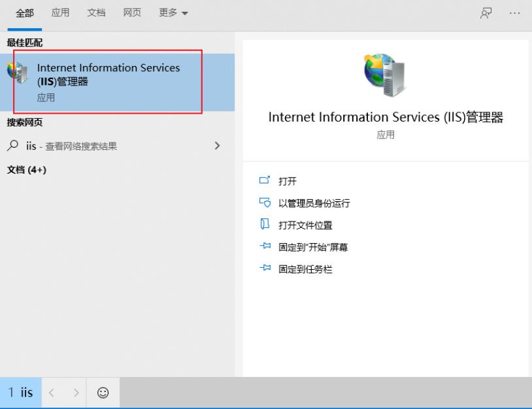The height and width of the screenshot is (409, 532).
Task: Select 固定到任务栏
Action: pyautogui.click(x=305, y=269)
